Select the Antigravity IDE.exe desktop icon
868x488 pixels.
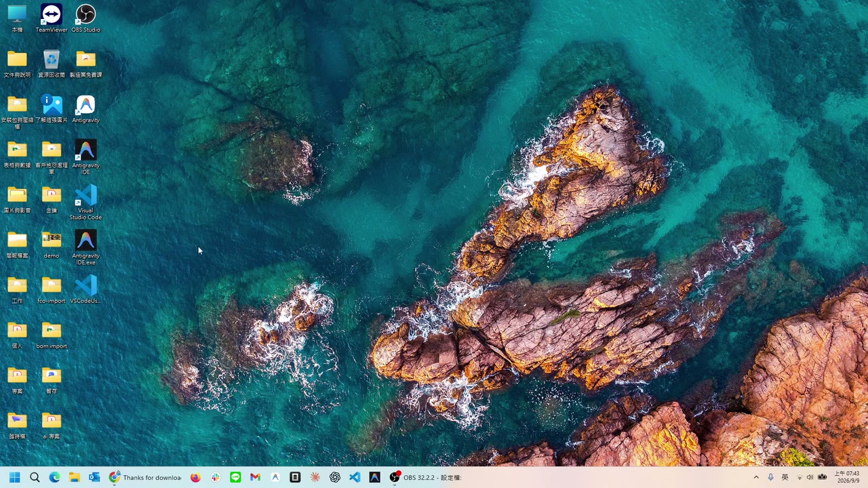[x=85, y=247]
